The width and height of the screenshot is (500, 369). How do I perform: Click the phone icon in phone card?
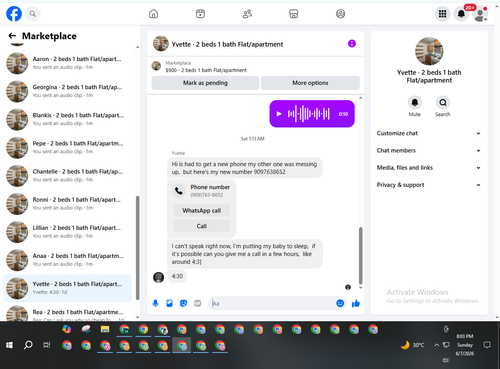click(179, 191)
